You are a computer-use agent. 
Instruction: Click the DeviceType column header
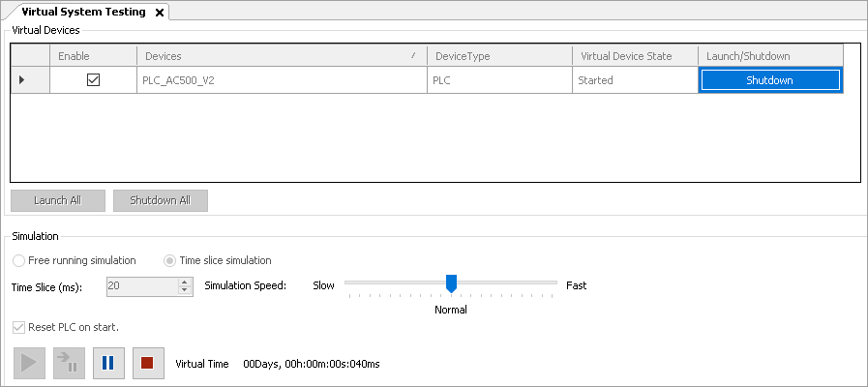(498, 56)
